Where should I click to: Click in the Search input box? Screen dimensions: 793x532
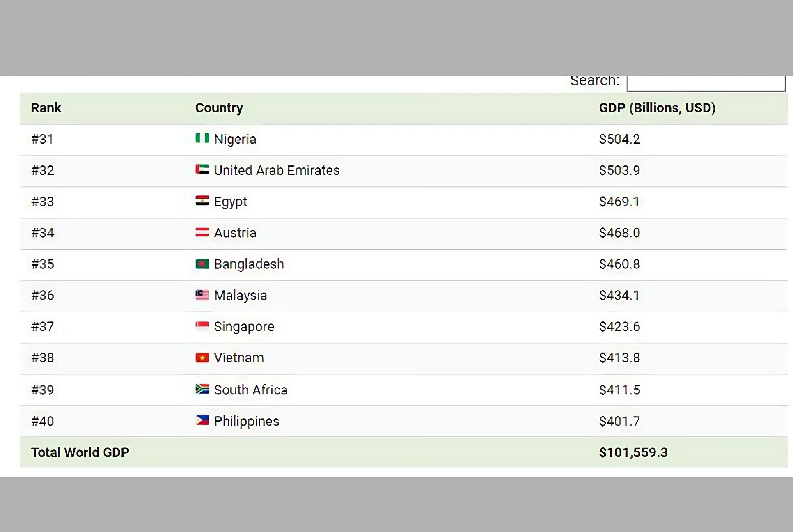[x=705, y=83]
